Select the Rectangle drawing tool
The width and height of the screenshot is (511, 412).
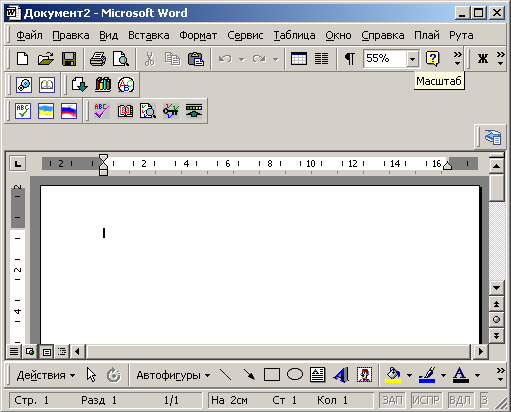point(272,375)
